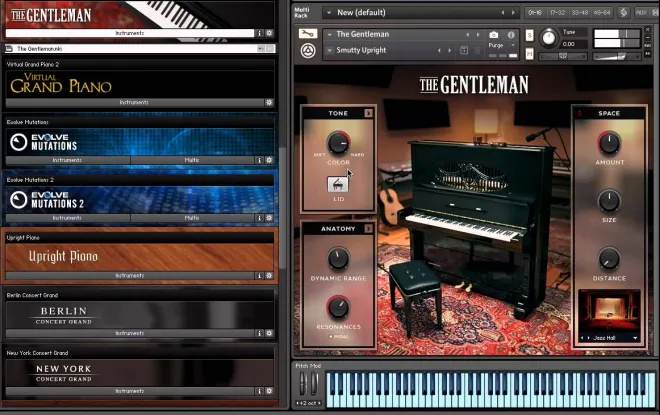Click the Tune value field 0.00
This screenshot has height=415, width=660.
point(574,44)
